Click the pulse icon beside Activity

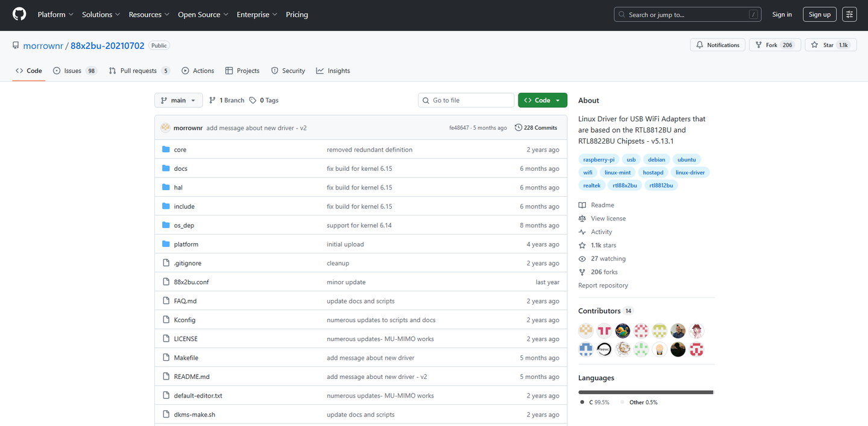pyautogui.click(x=582, y=232)
